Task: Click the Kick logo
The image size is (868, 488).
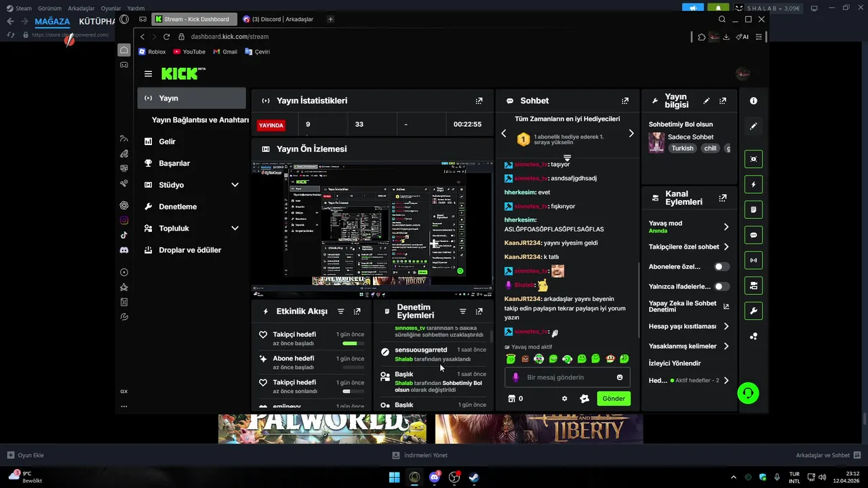Action: click(x=183, y=74)
